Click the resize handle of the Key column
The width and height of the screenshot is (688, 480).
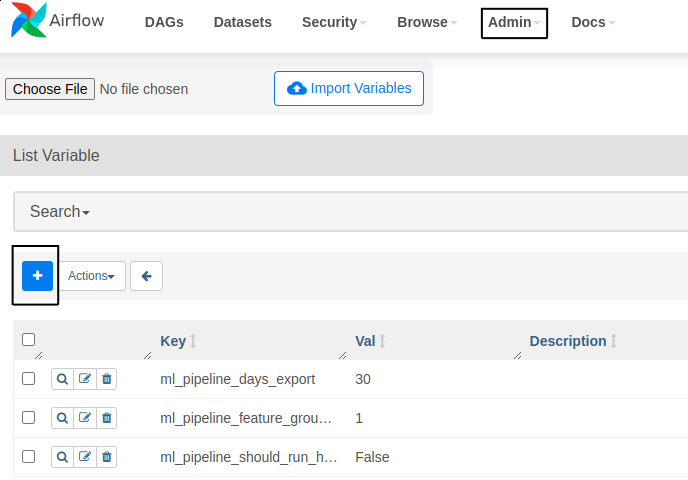tap(343, 355)
